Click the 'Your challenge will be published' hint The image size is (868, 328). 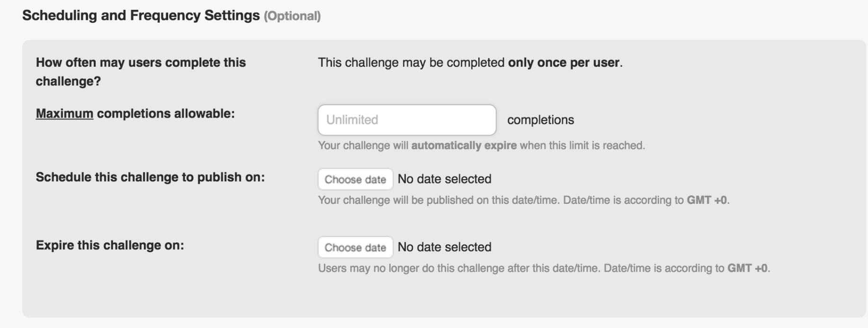point(524,200)
